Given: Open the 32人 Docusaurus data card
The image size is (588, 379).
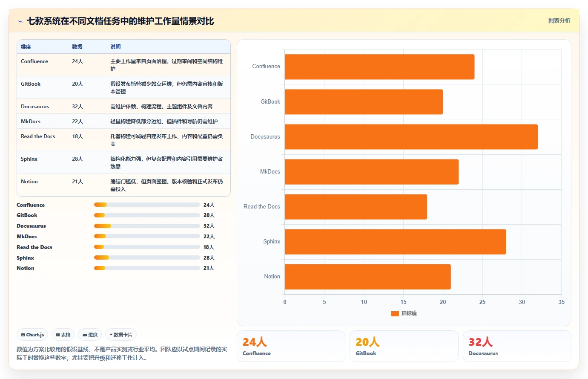Looking at the screenshot, I should tap(517, 346).
